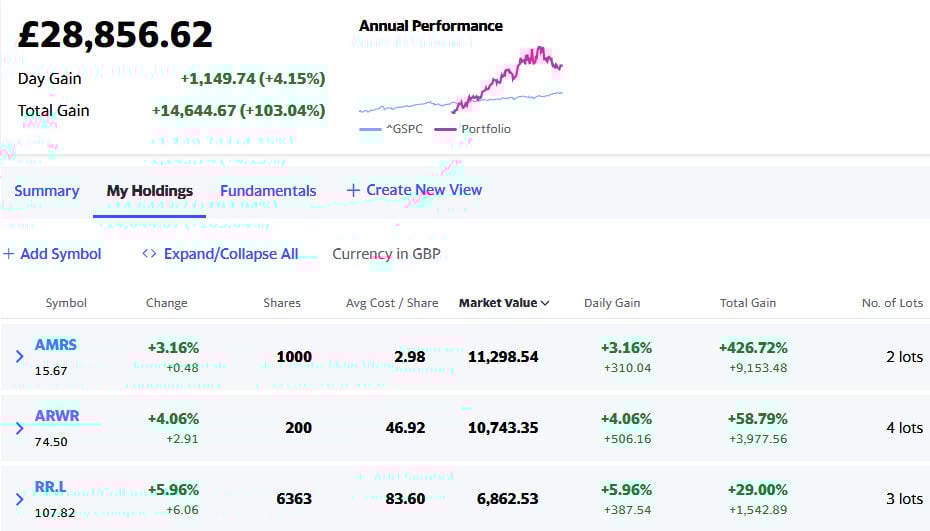
Task: Expand the ARWR holding row chevron
Action: click(19, 428)
